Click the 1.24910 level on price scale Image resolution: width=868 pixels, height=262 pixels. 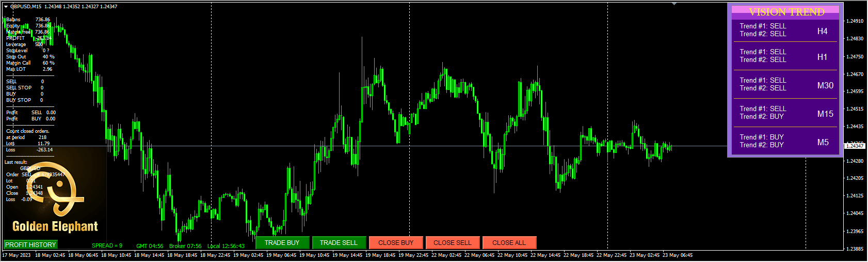[x=855, y=21]
